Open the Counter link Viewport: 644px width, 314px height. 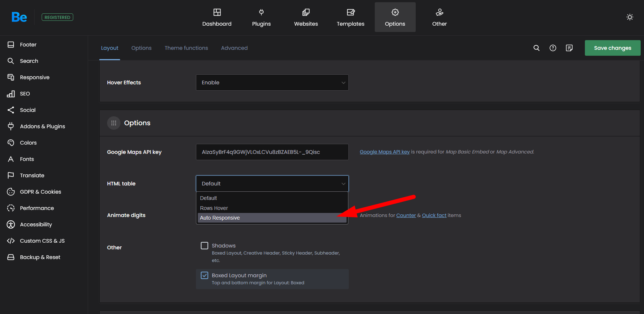click(x=406, y=216)
